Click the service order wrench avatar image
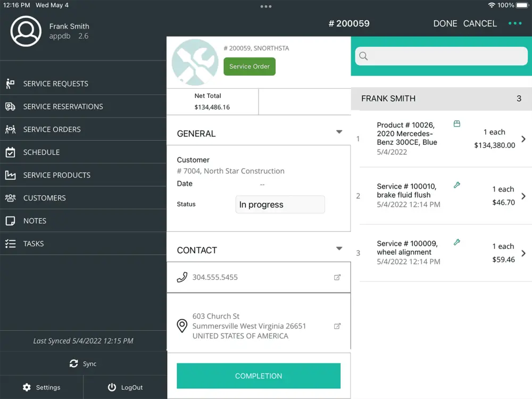Viewport: 532px width, 399px height. click(x=195, y=62)
